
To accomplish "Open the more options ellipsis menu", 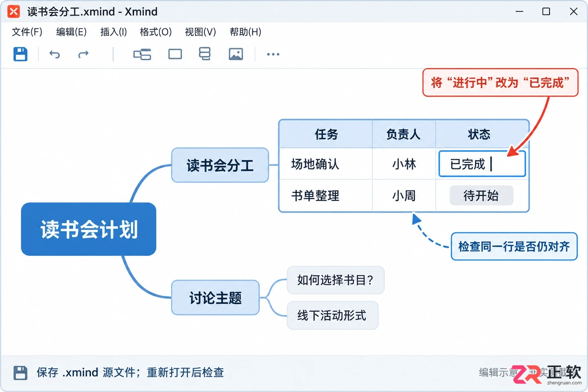I will [x=273, y=54].
